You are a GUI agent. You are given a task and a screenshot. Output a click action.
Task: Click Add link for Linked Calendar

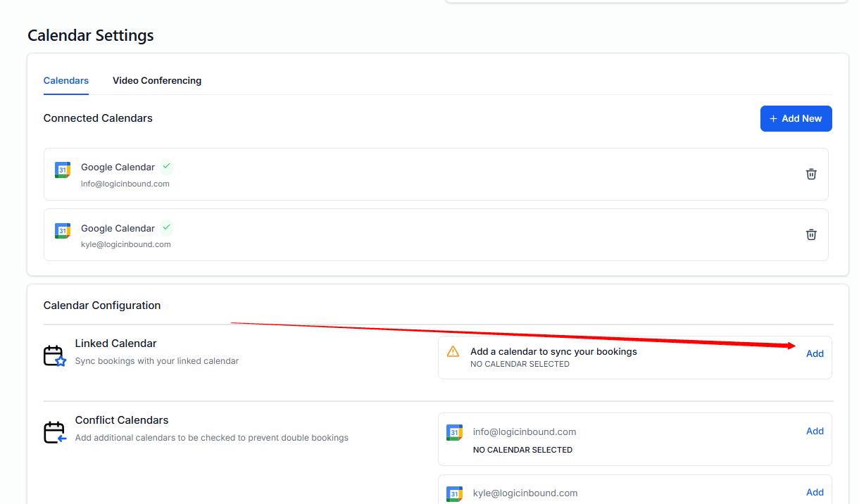coord(815,353)
